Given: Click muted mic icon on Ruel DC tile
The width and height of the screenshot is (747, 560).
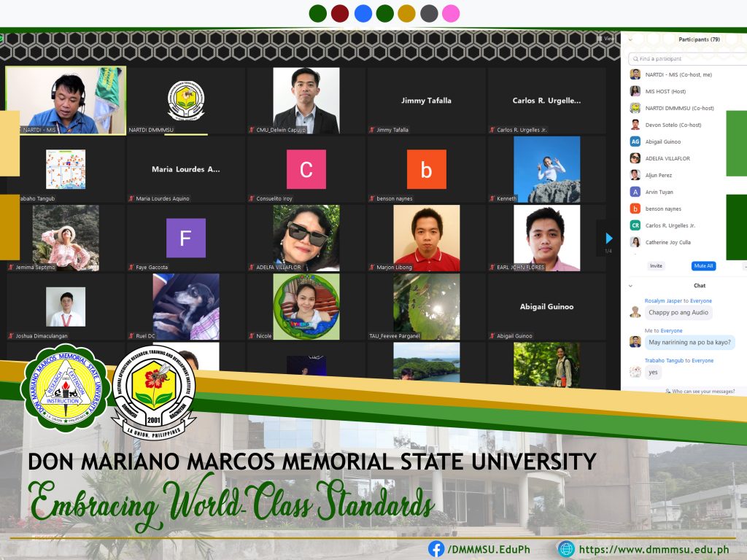Looking at the screenshot, I should (131, 335).
